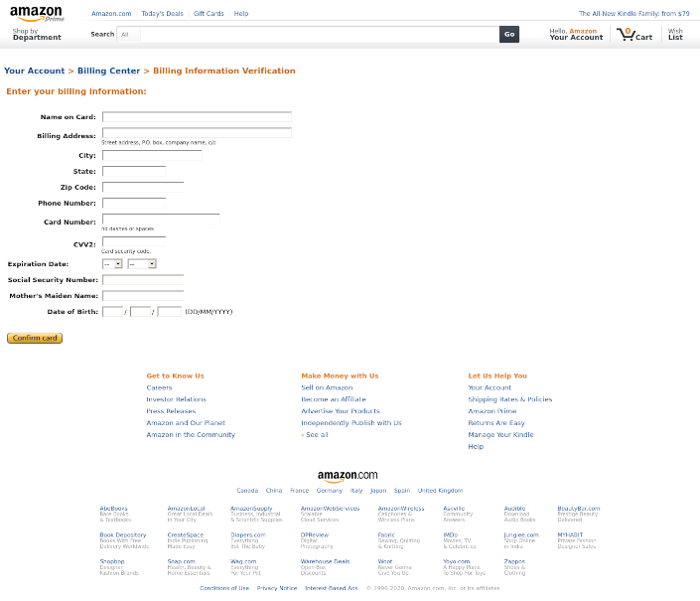Select United Kingdom from country links
700x601 pixels.
[x=440, y=491]
